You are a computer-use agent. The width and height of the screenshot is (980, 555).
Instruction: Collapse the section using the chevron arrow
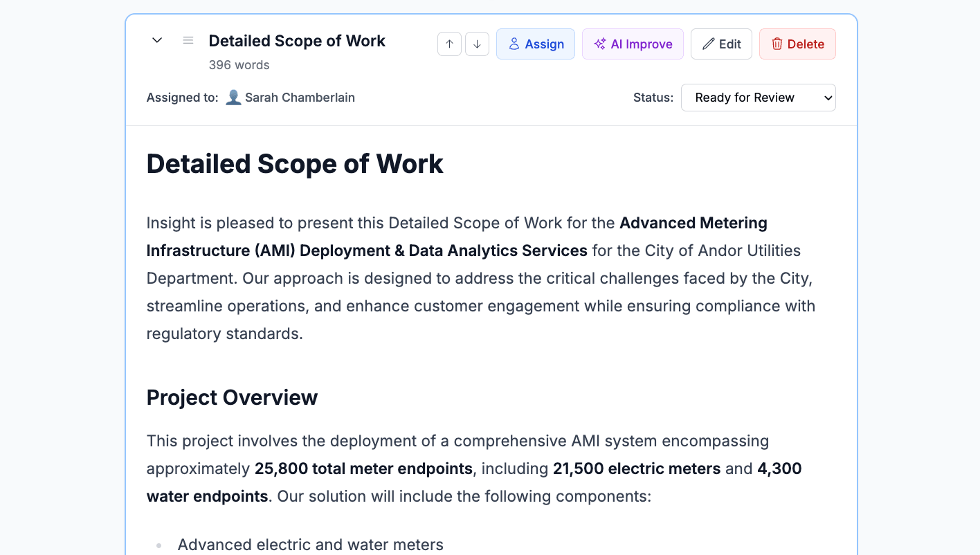(x=156, y=40)
